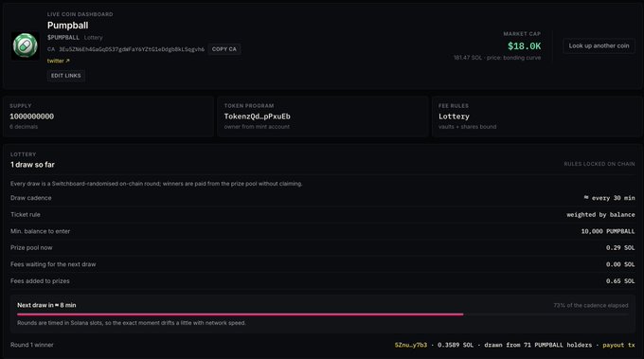Click 'Next draw in ≈ 8 min' text
Screen dimensions: 644x359
tap(46, 305)
